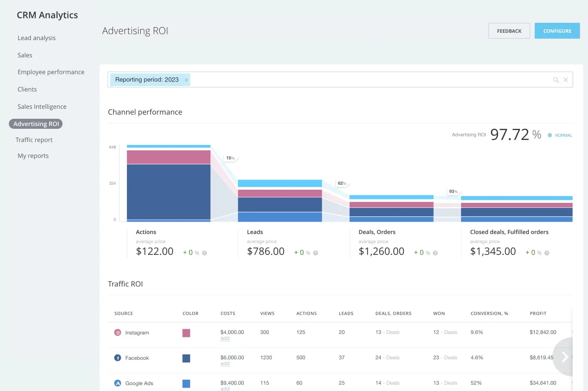The image size is (588, 391).
Task: Click the Instagram source icon
Action: click(118, 333)
